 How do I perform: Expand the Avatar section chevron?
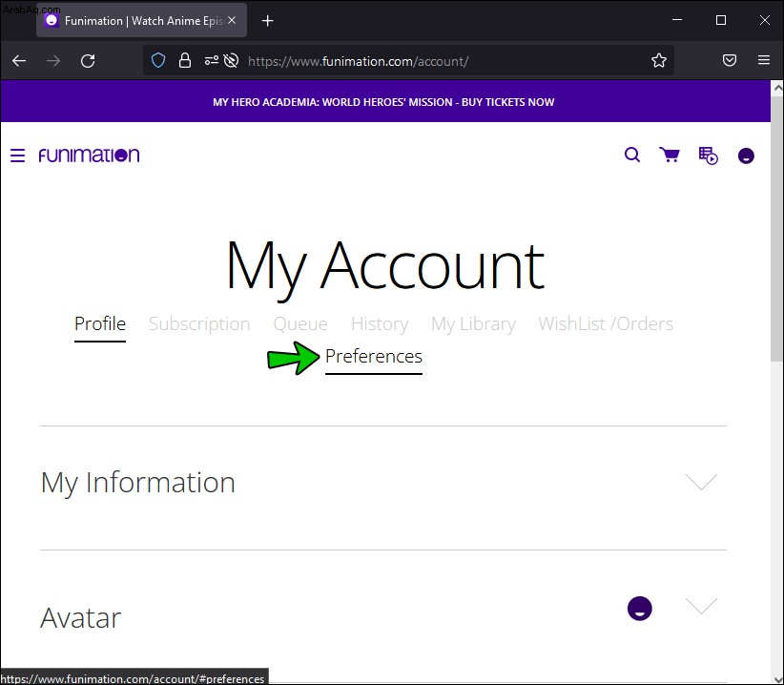pyautogui.click(x=702, y=606)
